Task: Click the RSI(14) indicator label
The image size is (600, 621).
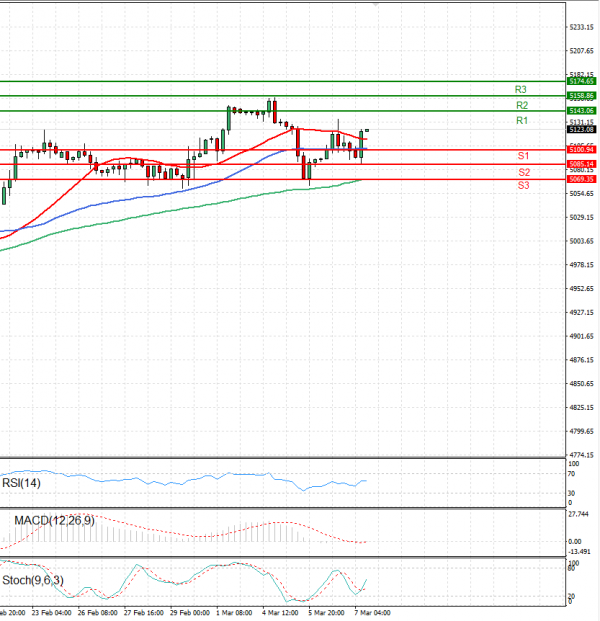Action: [x=21, y=483]
